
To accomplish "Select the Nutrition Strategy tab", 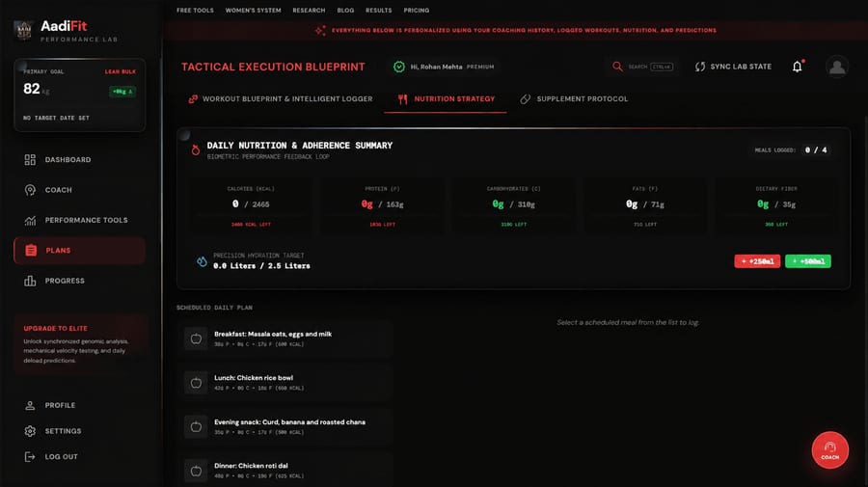I will (446, 99).
